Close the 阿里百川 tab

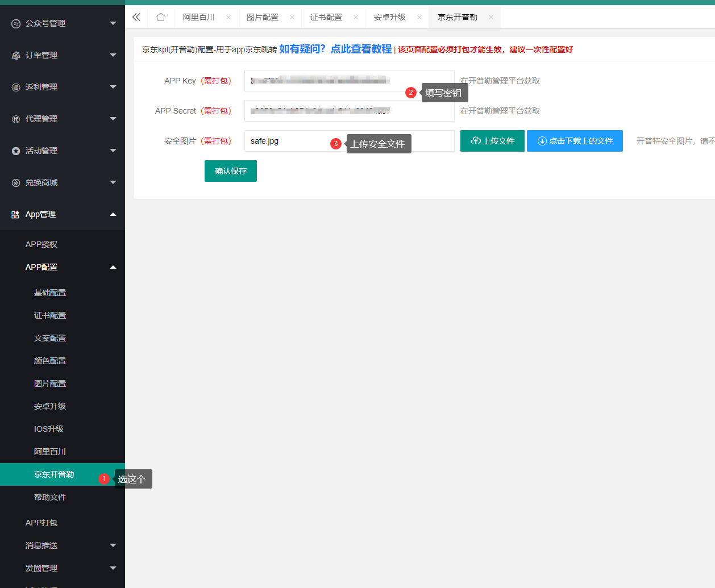pyautogui.click(x=228, y=17)
